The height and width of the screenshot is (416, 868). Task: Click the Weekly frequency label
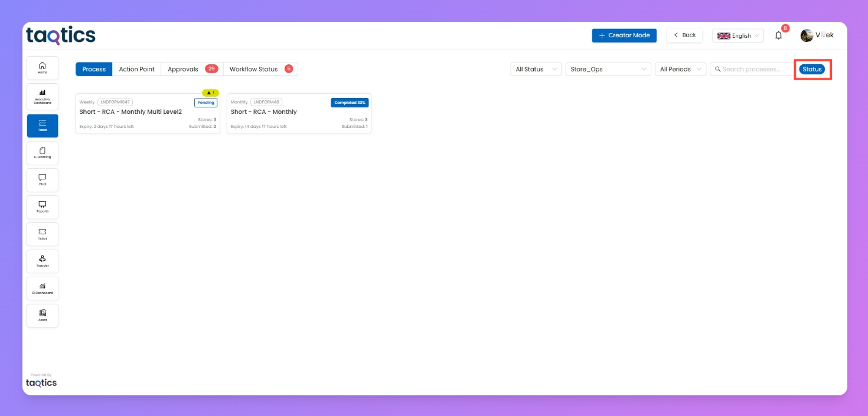click(x=87, y=102)
